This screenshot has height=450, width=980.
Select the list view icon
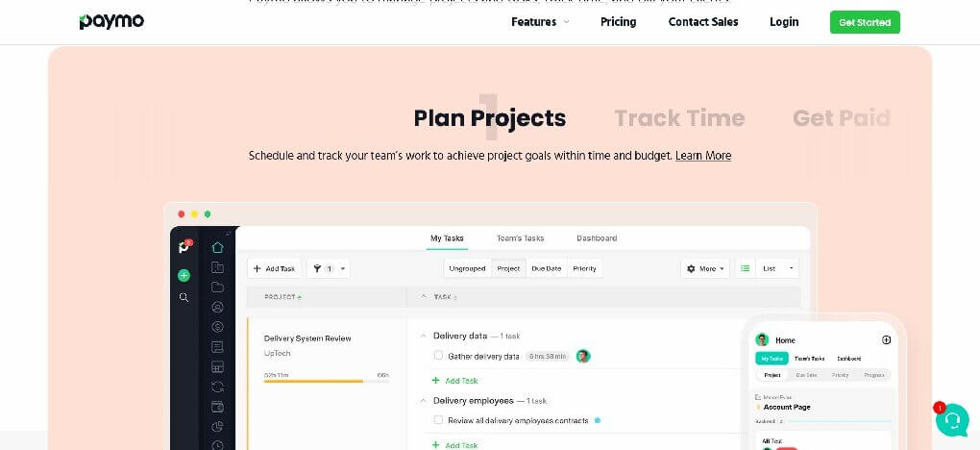745,268
